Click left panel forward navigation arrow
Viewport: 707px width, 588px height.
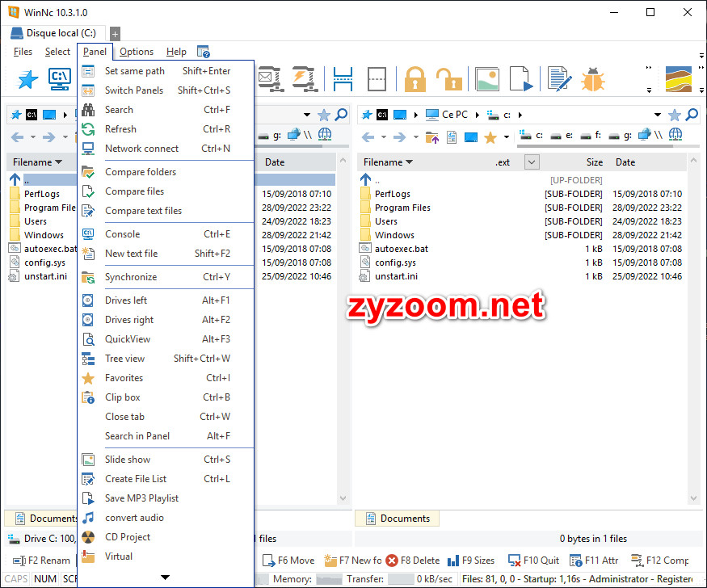click(48, 137)
